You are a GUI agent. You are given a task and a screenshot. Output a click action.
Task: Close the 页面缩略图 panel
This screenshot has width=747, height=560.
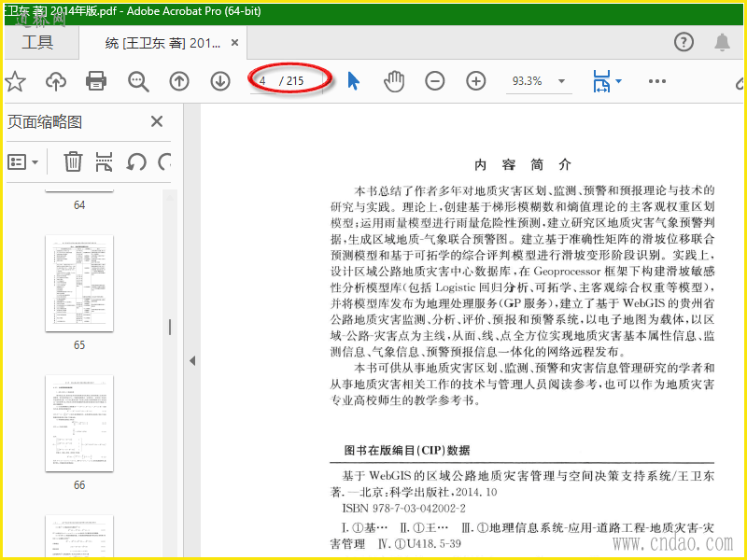tap(157, 121)
